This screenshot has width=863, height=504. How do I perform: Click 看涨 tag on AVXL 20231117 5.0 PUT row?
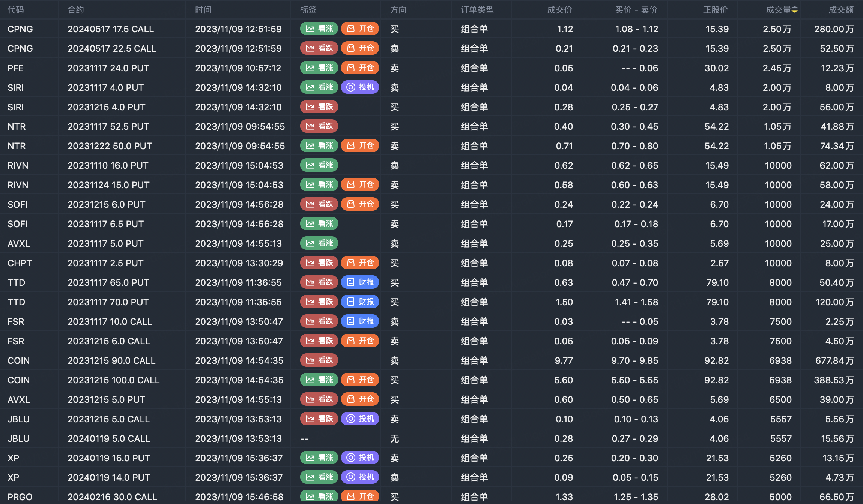[319, 243]
